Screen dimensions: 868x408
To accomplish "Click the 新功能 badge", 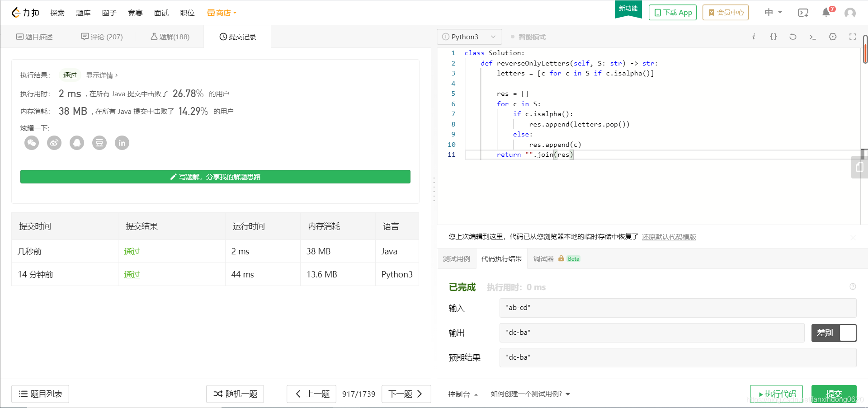I will click(x=628, y=9).
